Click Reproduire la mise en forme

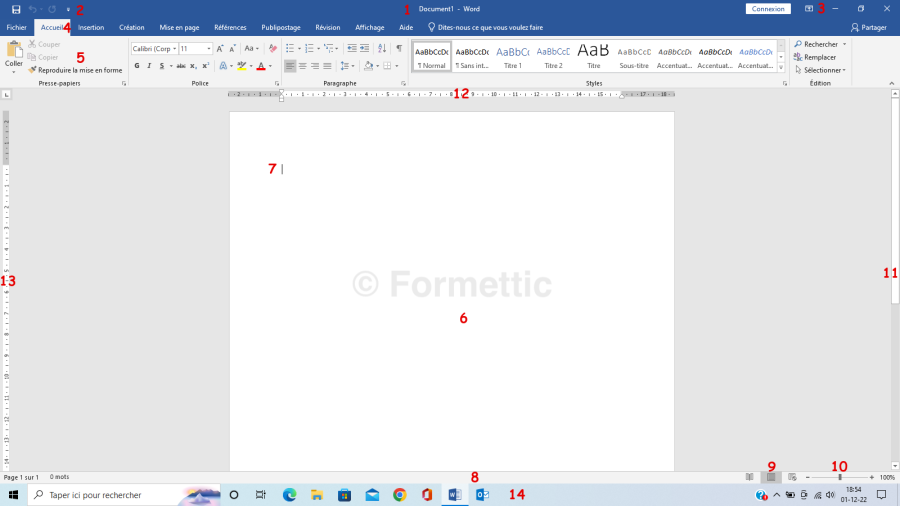pyautogui.click(x=75, y=70)
